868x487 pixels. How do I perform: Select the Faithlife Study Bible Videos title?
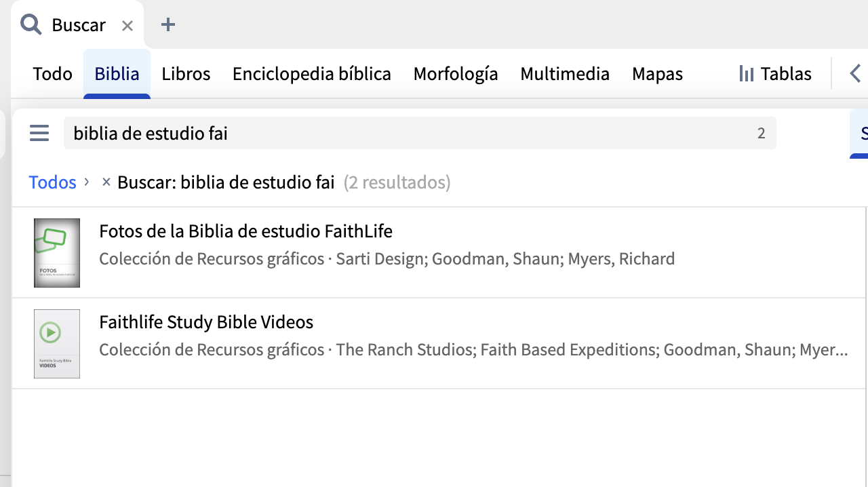(x=206, y=322)
